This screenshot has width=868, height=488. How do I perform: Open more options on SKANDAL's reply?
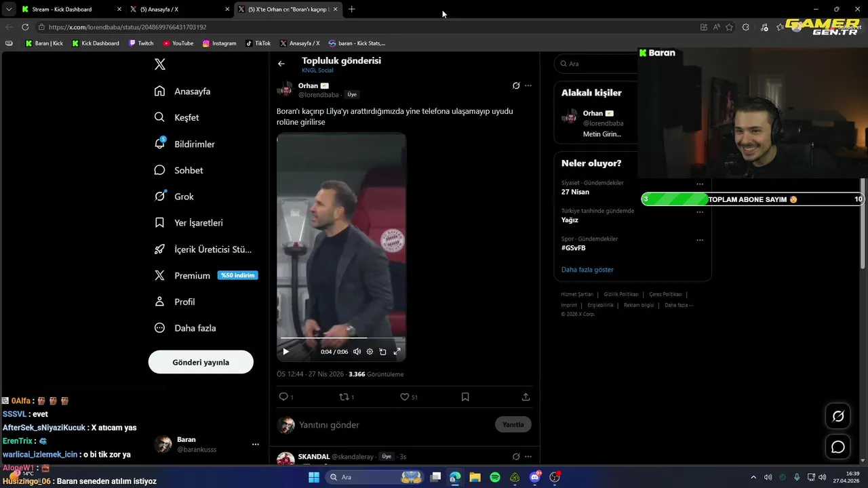click(x=528, y=457)
